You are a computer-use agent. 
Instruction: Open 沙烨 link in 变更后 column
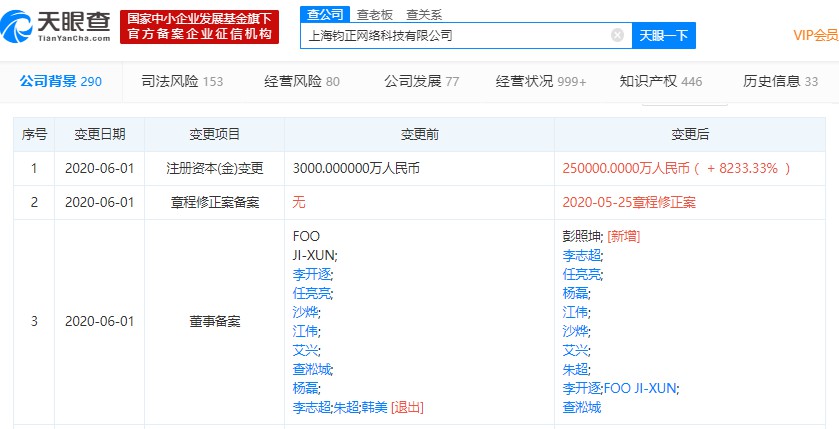pos(575,332)
